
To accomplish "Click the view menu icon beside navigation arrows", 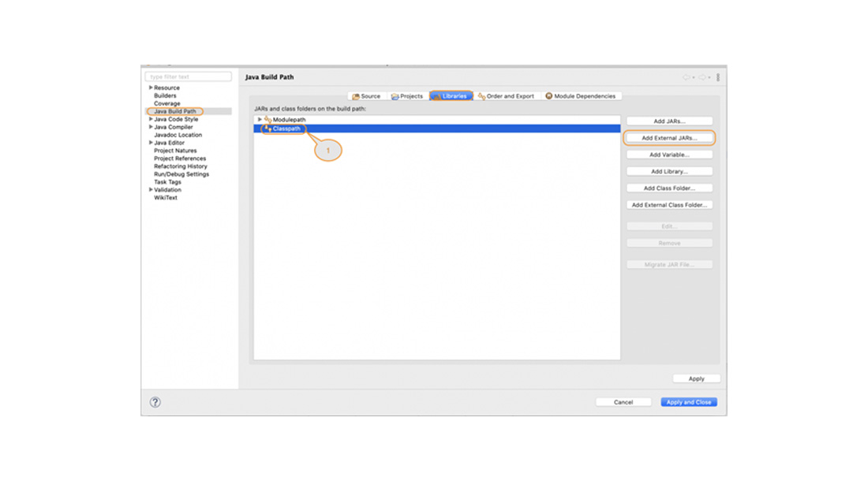I will [717, 76].
